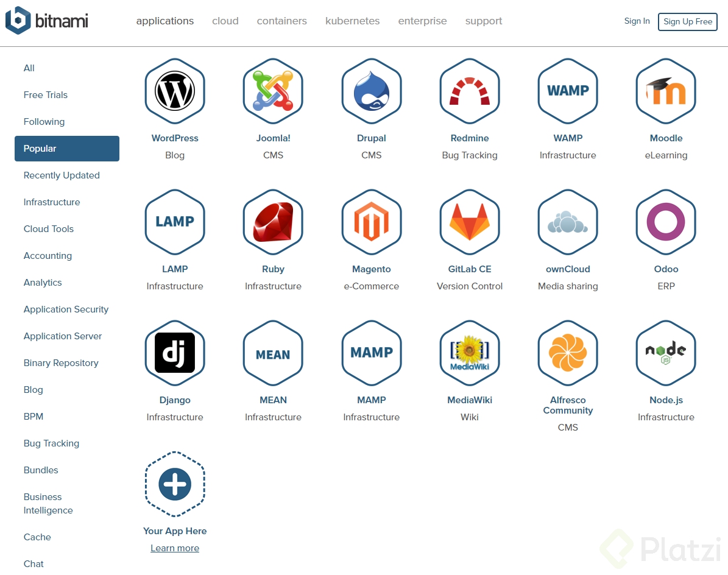This screenshot has height=575, width=728.
Task: Click the Drupal droplet icon
Action: pos(372,91)
